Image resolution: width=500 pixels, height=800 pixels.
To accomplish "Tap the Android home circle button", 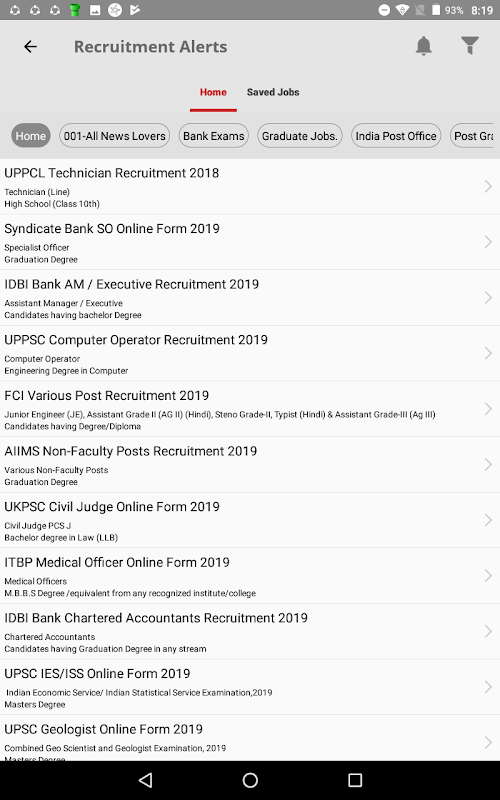I will pos(250,780).
